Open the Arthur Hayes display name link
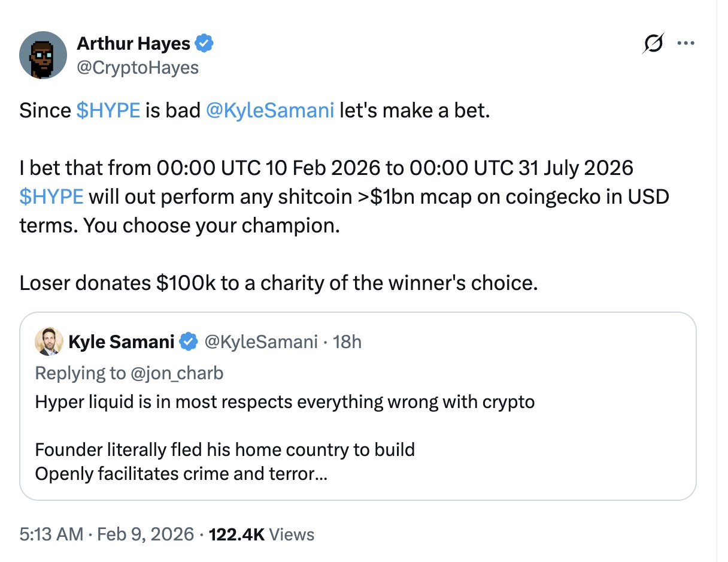The width and height of the screenshot is (728, 562). click(x=134, y=44)
